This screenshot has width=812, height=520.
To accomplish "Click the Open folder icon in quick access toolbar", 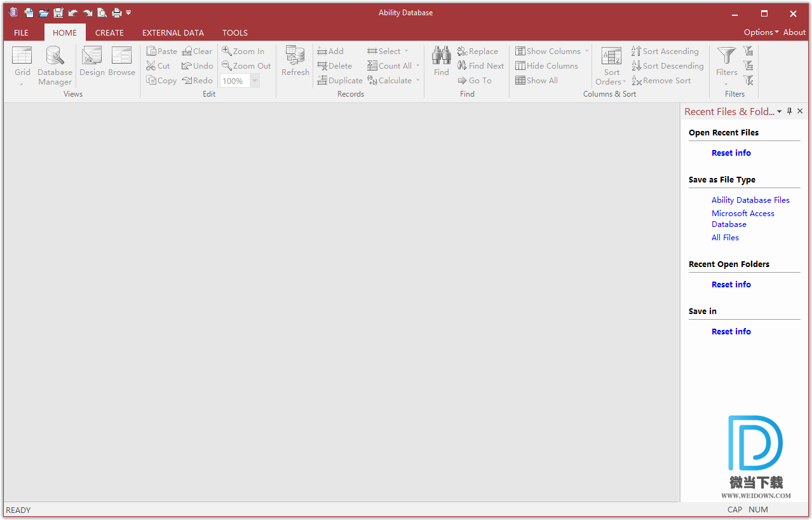I will pos(44,13).
